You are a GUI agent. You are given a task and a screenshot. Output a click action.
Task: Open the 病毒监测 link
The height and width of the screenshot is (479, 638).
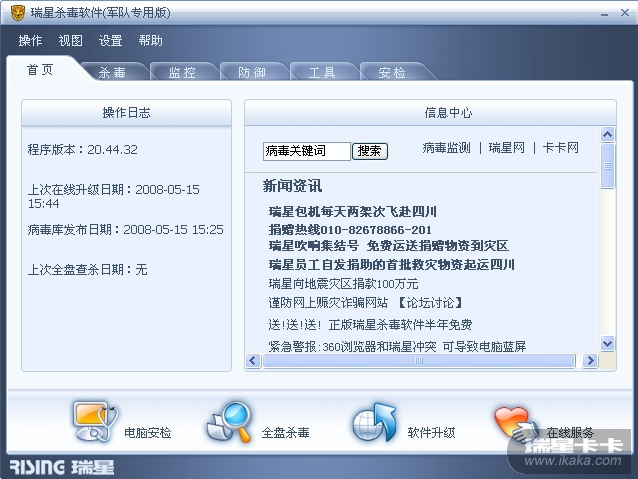(446, 148)
